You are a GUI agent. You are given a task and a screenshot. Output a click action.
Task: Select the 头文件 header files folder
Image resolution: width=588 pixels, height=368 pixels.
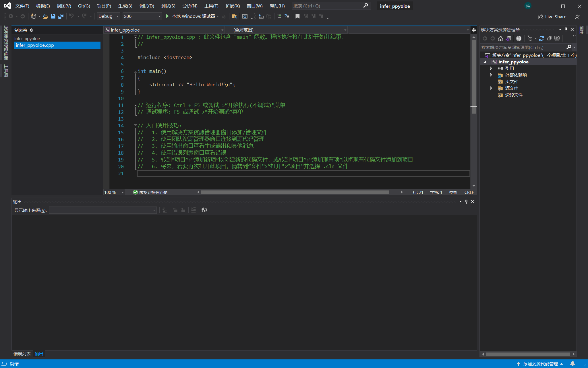pyautogui.click(x=512, y=81)
